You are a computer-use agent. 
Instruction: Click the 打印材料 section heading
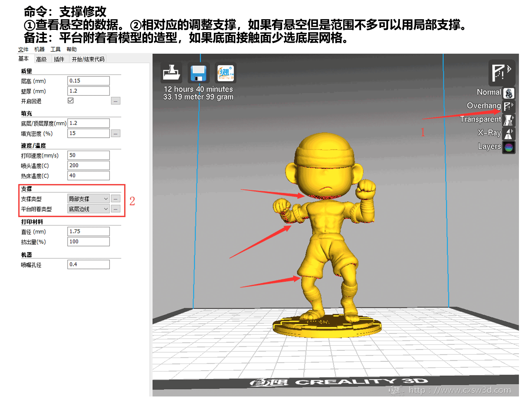[32, 222]
